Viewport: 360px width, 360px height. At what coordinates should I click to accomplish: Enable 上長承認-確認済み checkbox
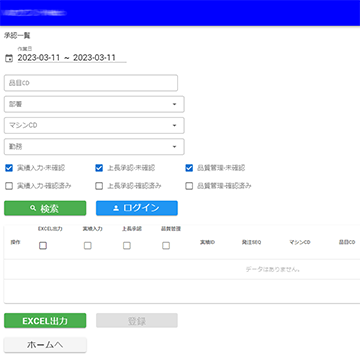click(x=99, y=186)
